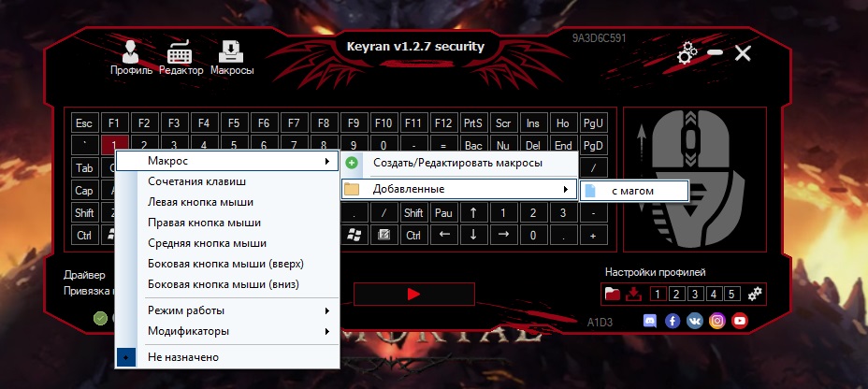
Task: Assign Боковая кнопка мыши (вниз)
Action: pyautogui.click(x=227, y=285)
